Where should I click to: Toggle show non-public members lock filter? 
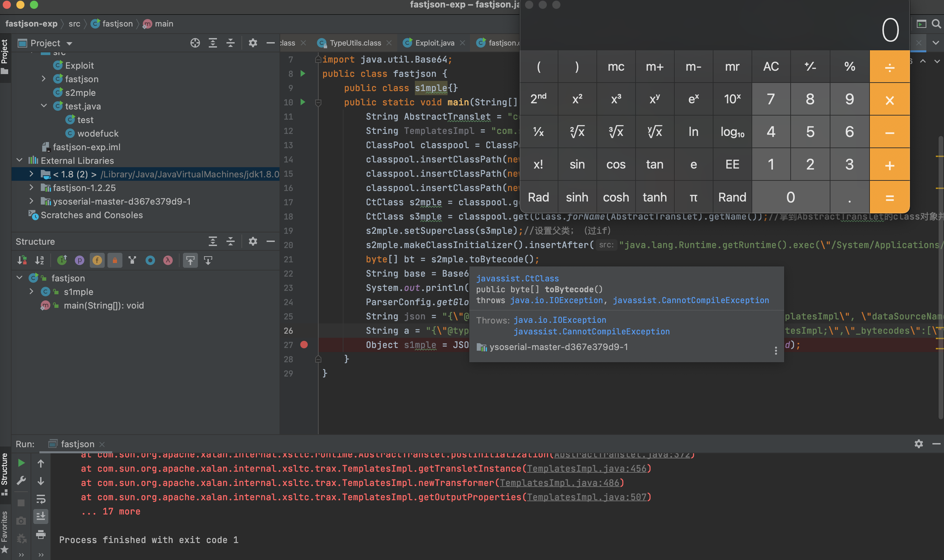click(115, 260)
